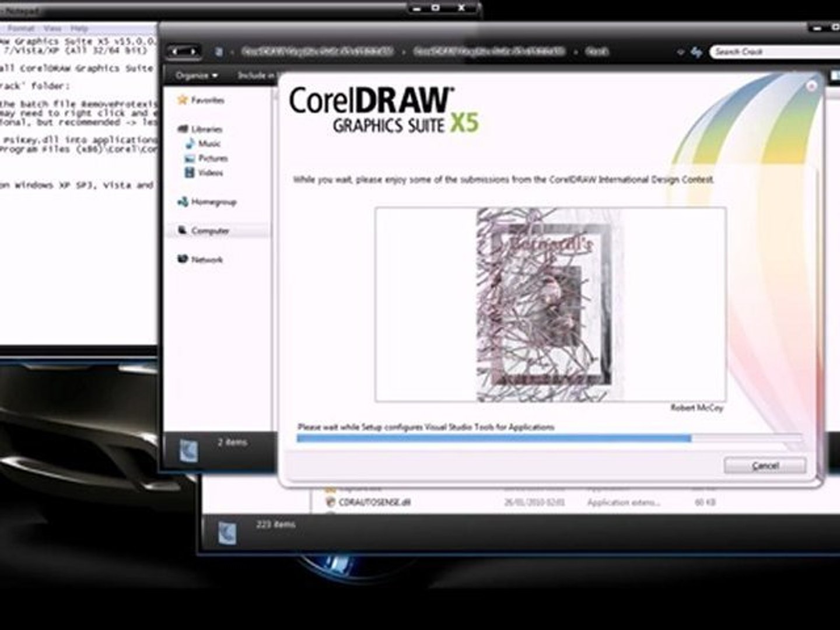
Task: Click the Favorites star icon
Action: (182, 100)
